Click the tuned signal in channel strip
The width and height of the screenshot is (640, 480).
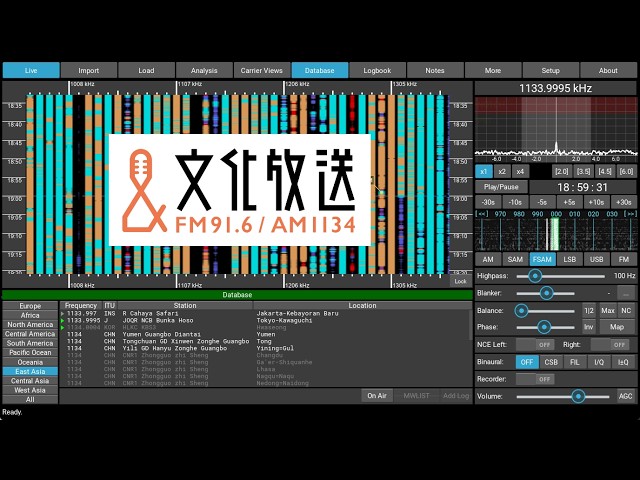[x=555, y=234]
